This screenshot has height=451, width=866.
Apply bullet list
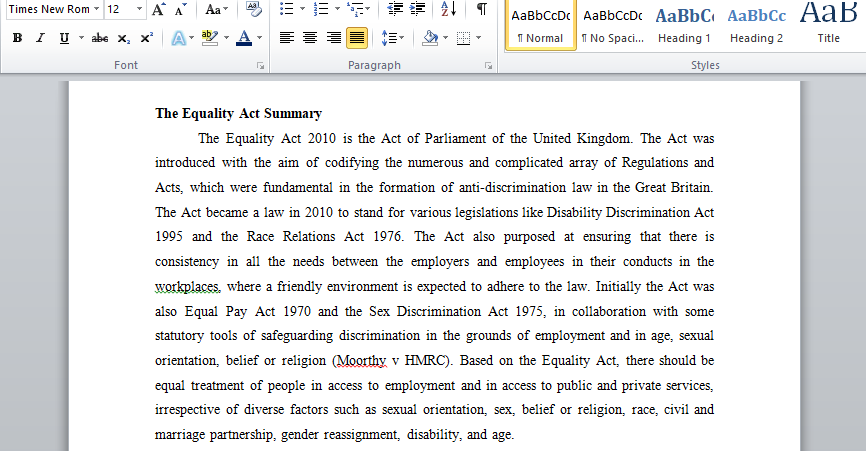(x=286, y=9)
